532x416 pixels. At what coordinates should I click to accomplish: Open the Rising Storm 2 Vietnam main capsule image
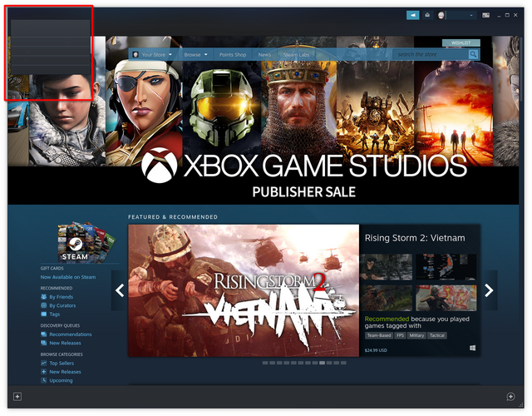click(244, 290)
